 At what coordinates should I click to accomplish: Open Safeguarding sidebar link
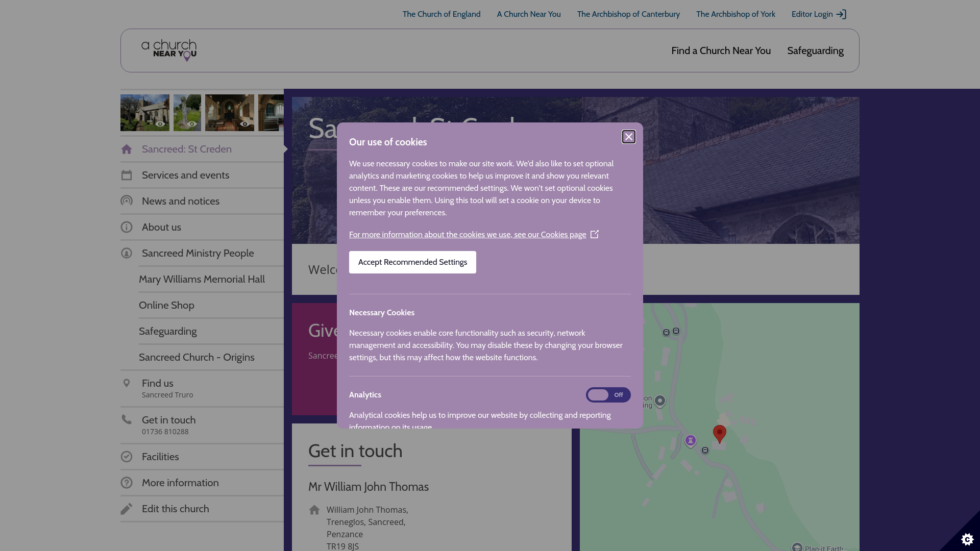click(211, 331)
